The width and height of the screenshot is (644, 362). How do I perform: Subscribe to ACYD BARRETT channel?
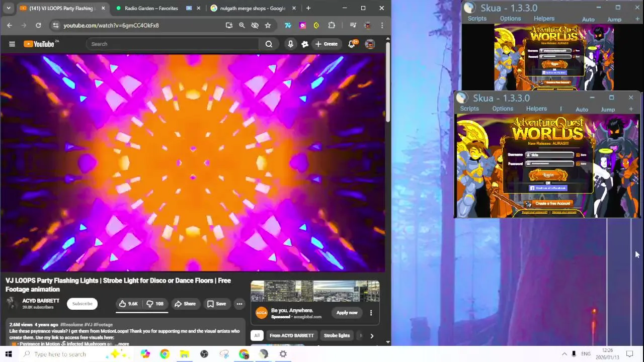[x=82, y=304]
